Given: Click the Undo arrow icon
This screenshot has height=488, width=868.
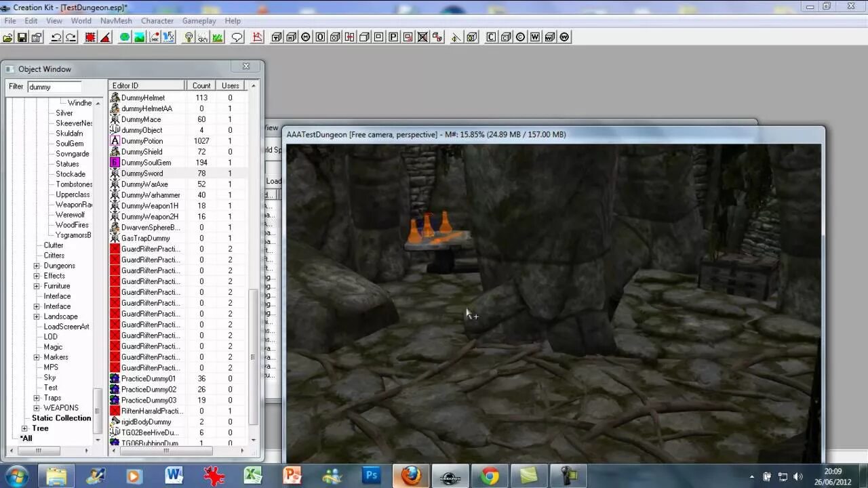Looking at the screenshot, I should click(56, 37).
